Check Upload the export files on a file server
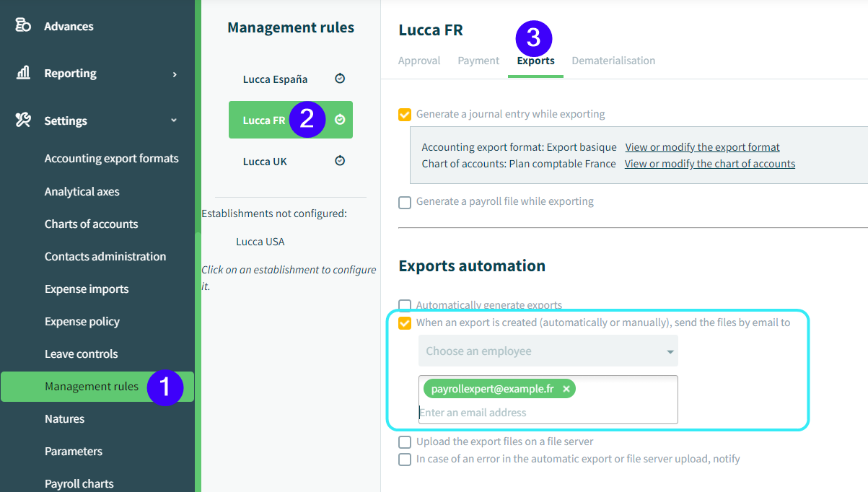 (x=405, y=442)
